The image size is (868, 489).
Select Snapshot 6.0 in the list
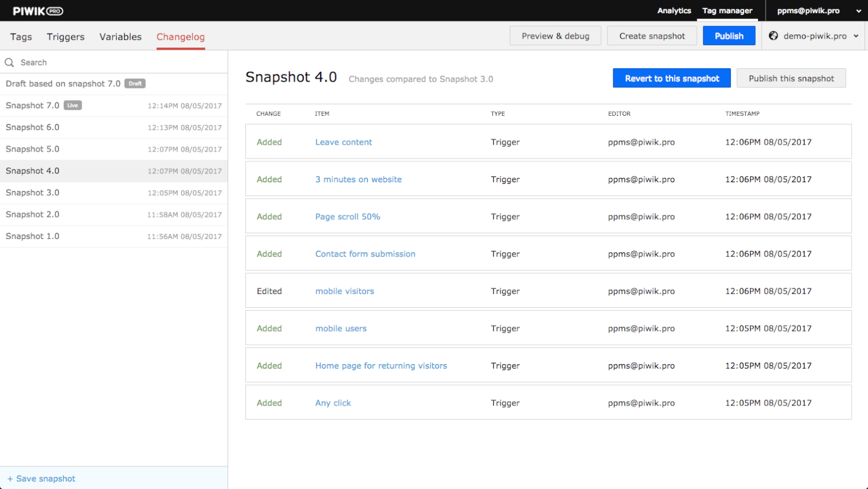click(113, 127)
